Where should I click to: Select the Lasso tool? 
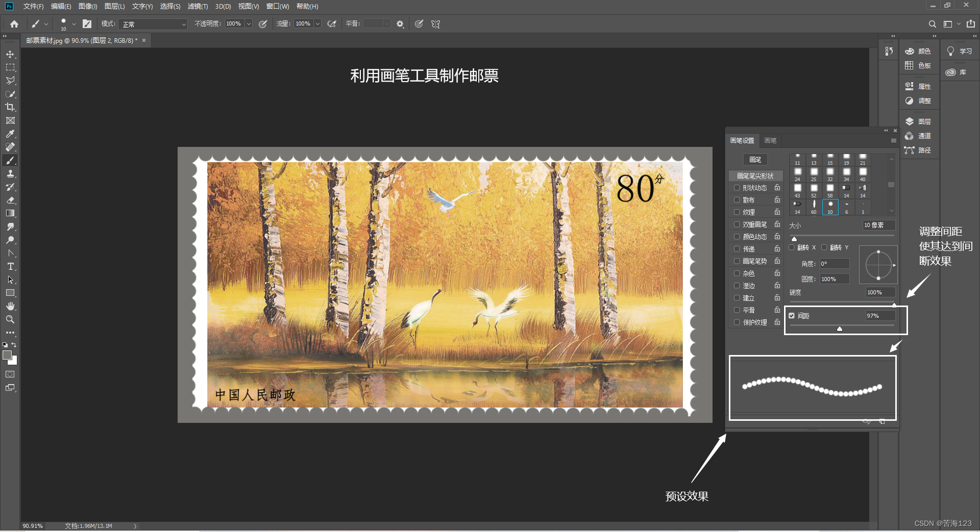click(x=10, y=81)
